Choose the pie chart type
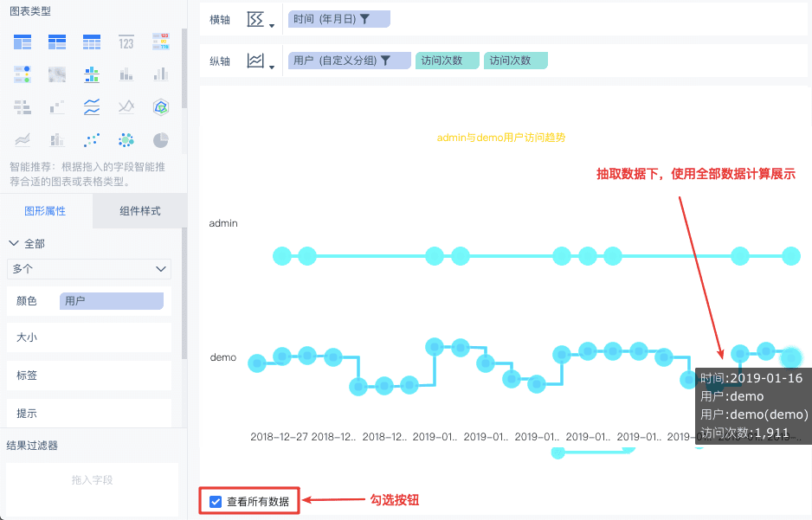This screenshot has height=520, width=812. [x=161, y=139]
